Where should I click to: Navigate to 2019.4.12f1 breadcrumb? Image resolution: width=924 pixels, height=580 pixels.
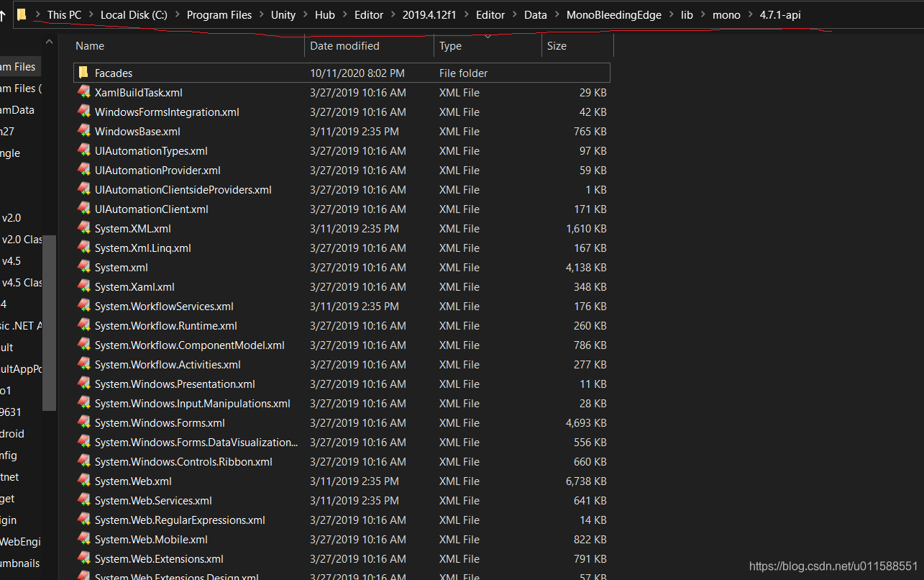pos(429,15)
